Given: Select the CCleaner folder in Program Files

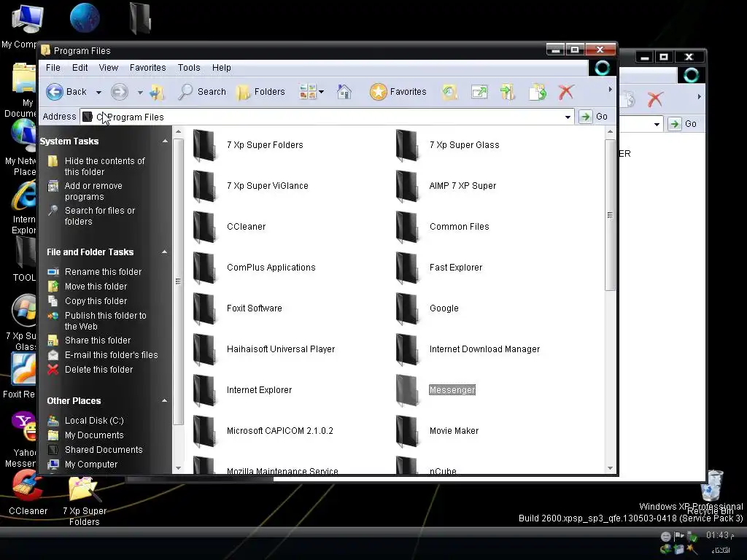Looking at the screenshot, I should pos(229,227).
